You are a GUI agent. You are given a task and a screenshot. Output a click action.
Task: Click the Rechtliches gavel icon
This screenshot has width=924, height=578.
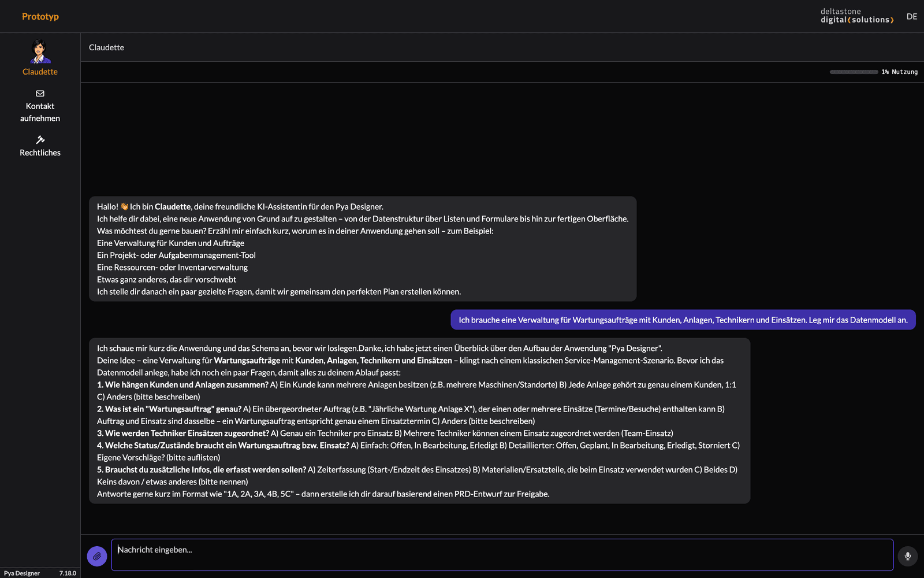40,139
